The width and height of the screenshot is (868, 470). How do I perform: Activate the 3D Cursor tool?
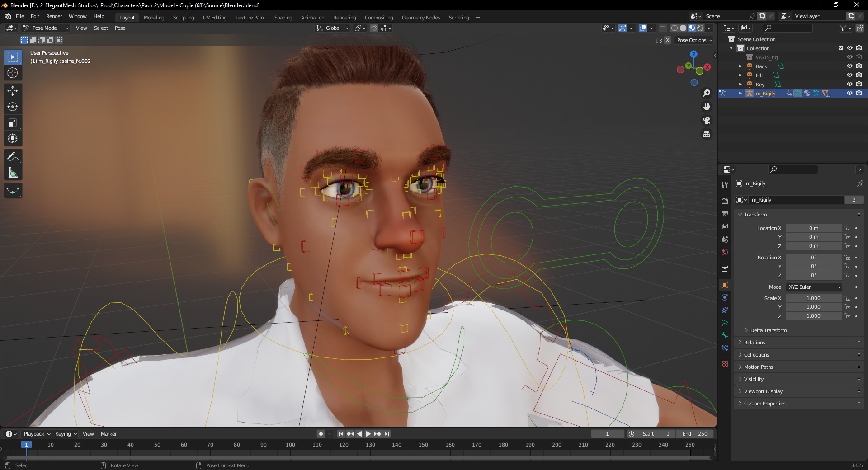(13, 73)
